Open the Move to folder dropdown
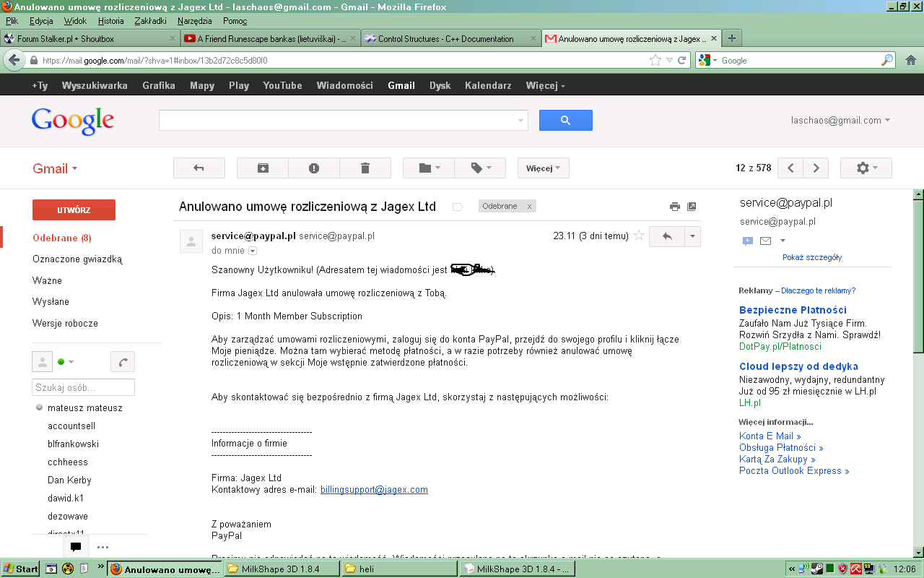This screenshot has width=924, height=578. pyautogui.click(x=429, y=168)
